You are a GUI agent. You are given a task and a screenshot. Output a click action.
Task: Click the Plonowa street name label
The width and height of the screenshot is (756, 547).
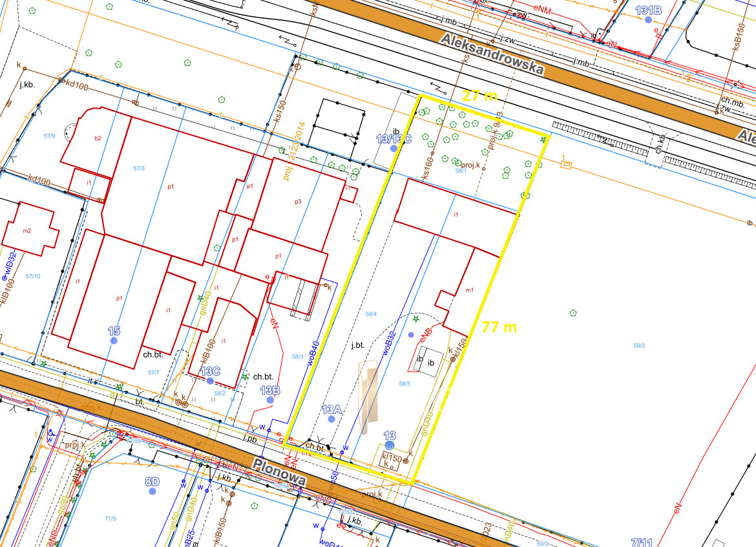tap(279, 472)
